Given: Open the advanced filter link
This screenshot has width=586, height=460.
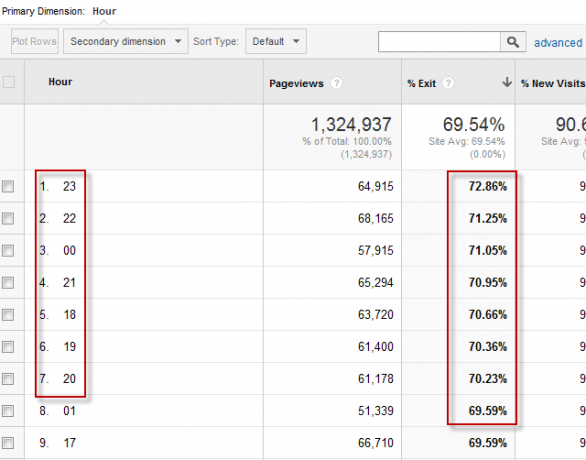Looking at the screenshot, I should click(558, 43).
